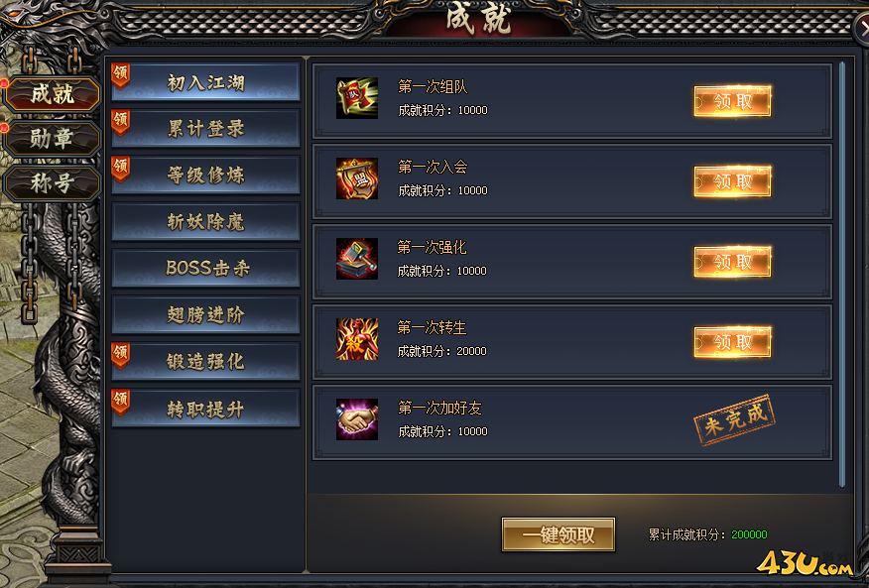Image resolution: width=869 pixels, height=588 pixels.
Task: Click the 第一次强化 hammer icon
Action: [357, 259]
